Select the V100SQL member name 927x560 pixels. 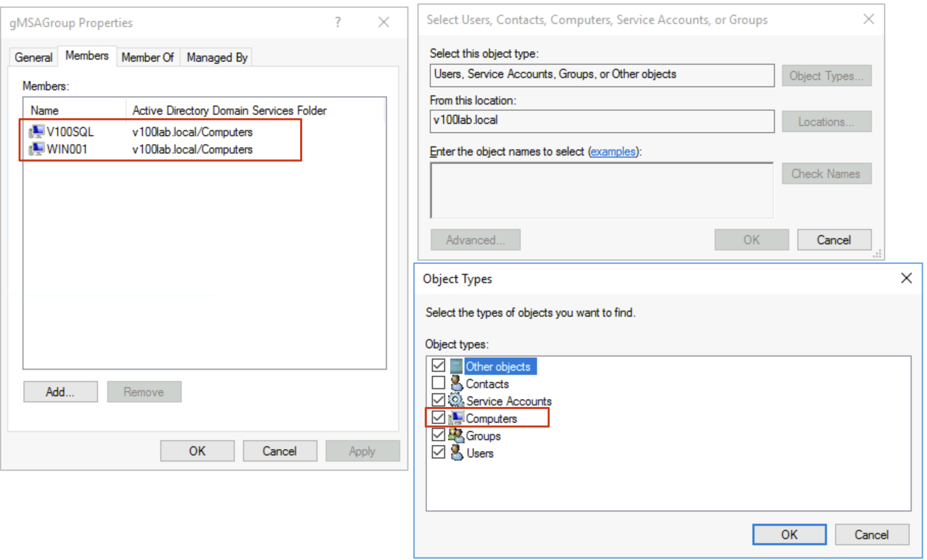pyautogui.click(x=70, y=132)
